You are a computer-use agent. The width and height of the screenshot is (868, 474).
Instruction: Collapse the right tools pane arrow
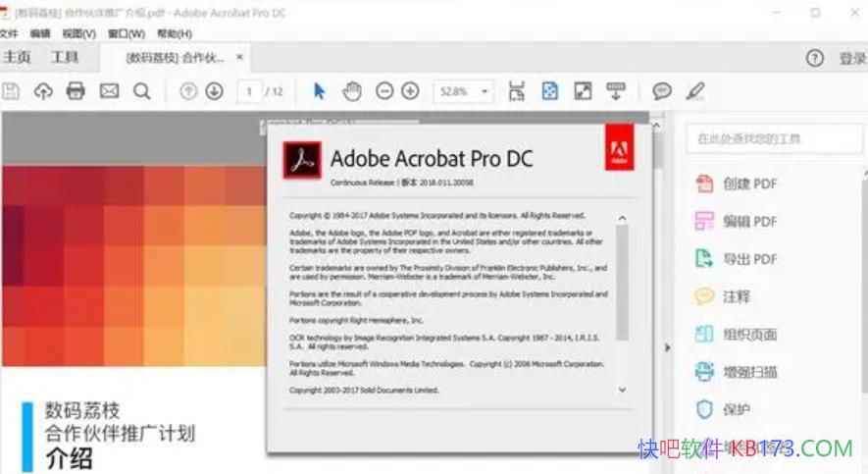click(x=666, y=347)
